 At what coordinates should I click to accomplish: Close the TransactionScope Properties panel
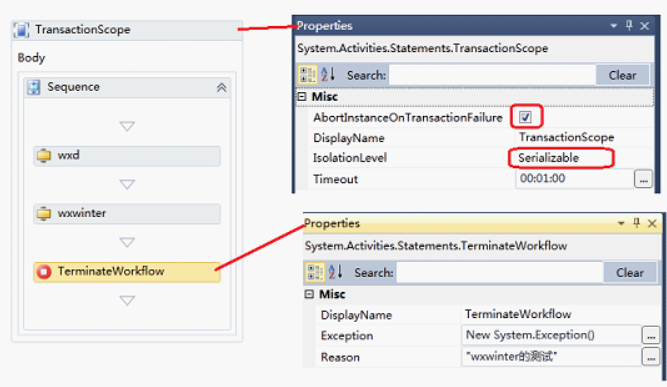point(645,26)
